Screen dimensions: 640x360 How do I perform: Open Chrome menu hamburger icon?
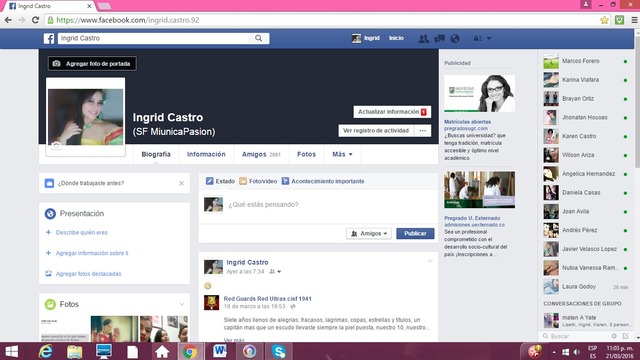coord(634,20)
